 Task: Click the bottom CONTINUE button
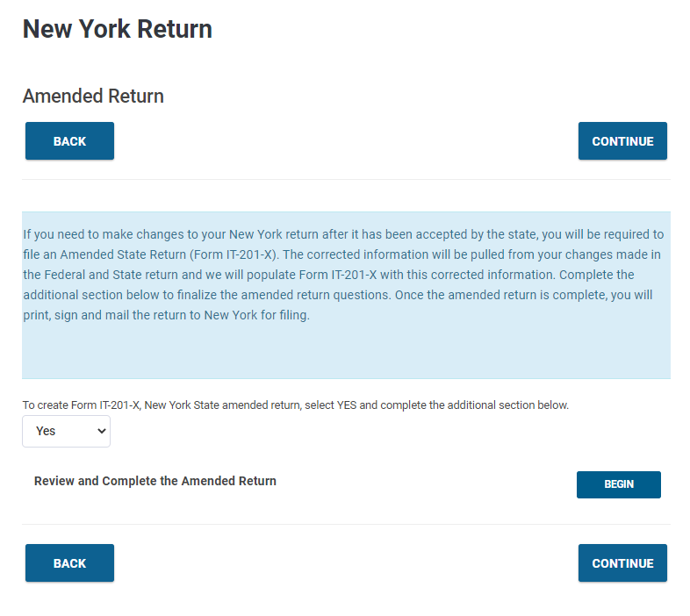622,562
